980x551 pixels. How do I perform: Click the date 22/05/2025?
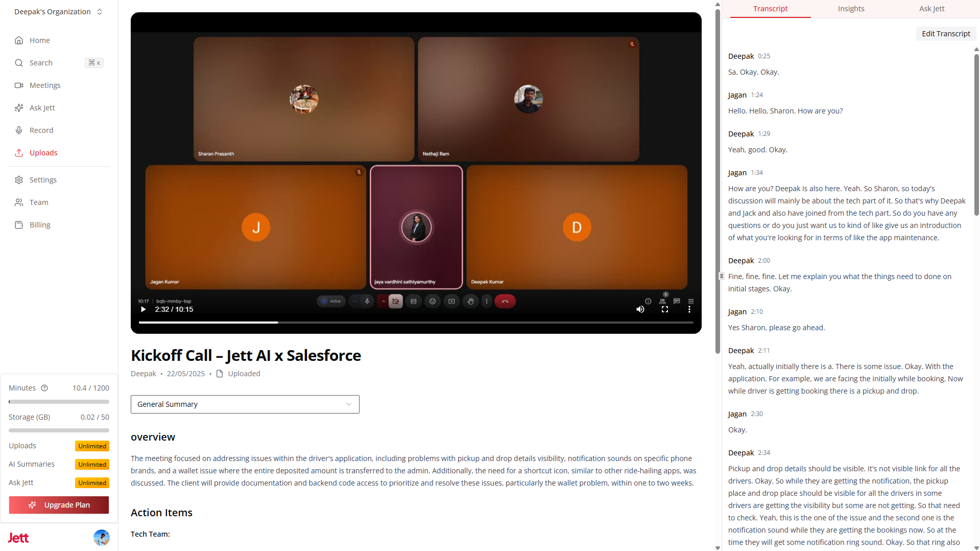[186, 374]
